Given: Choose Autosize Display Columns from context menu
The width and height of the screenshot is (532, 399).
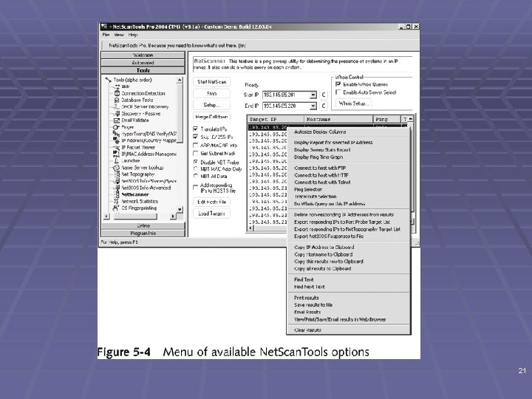Looking at the screenshot, I should [349, 132].
